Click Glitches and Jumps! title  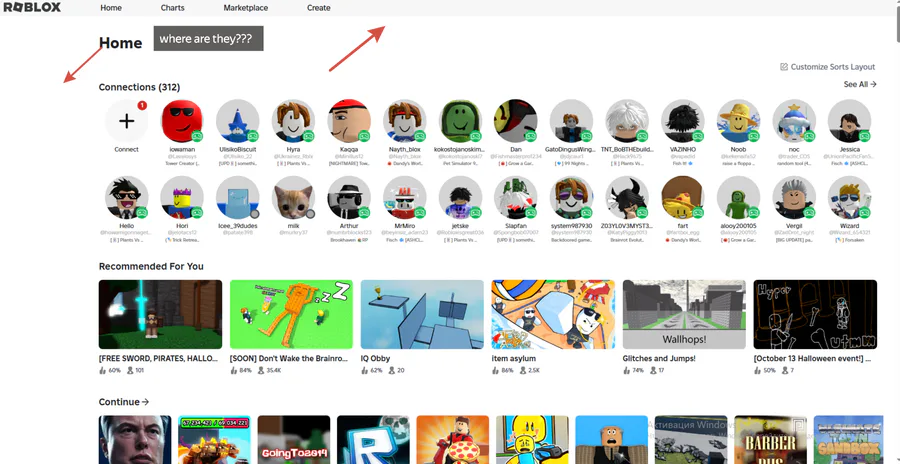pos(659,358)
